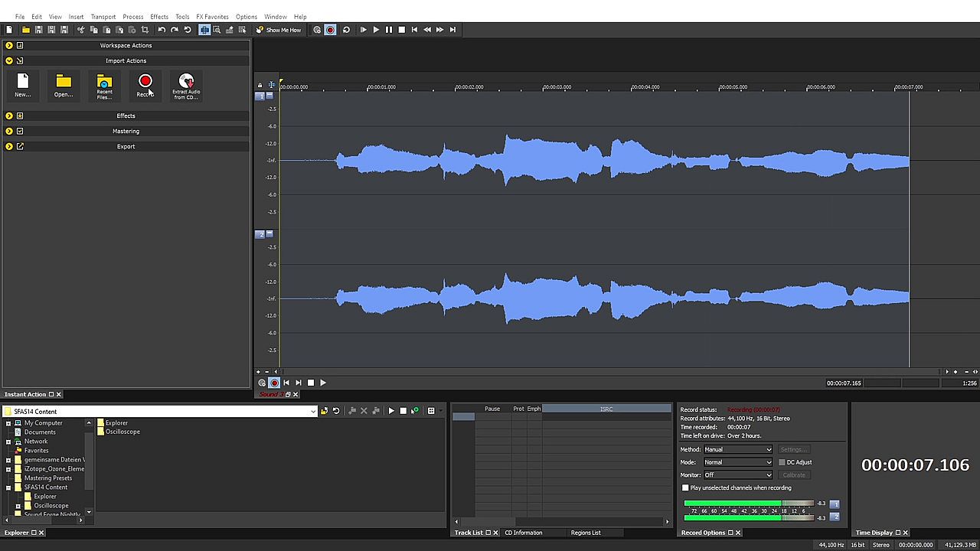Expand the Effects section in Instant Action
Image resolution: width=980 pixels, height=551 pixels.
[9, 116]
